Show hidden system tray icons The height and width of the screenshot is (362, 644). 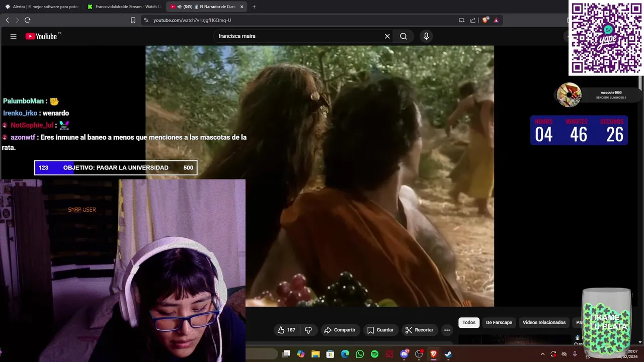click(x=542, y=354)
